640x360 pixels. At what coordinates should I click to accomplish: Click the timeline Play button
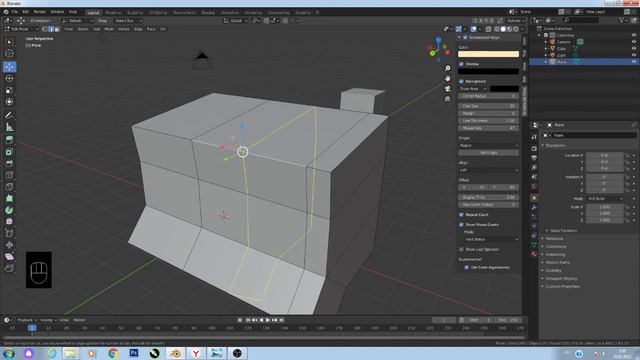click(x=268, y=320)
